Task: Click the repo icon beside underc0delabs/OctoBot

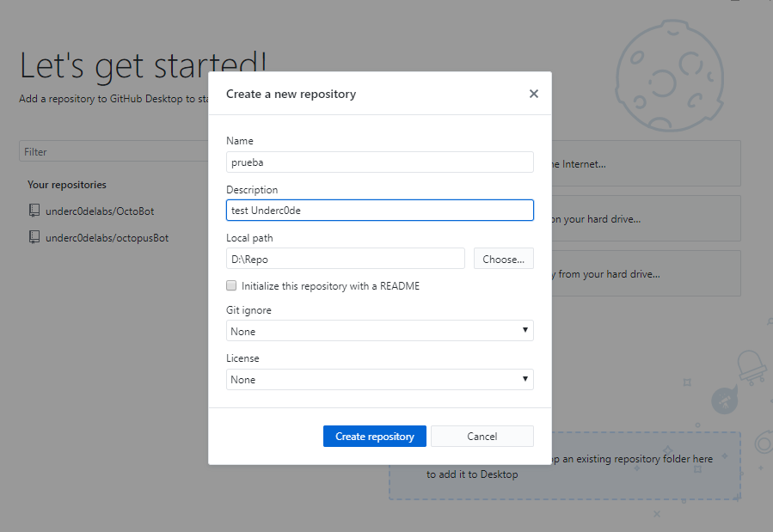Action: (x=34, y=211)
